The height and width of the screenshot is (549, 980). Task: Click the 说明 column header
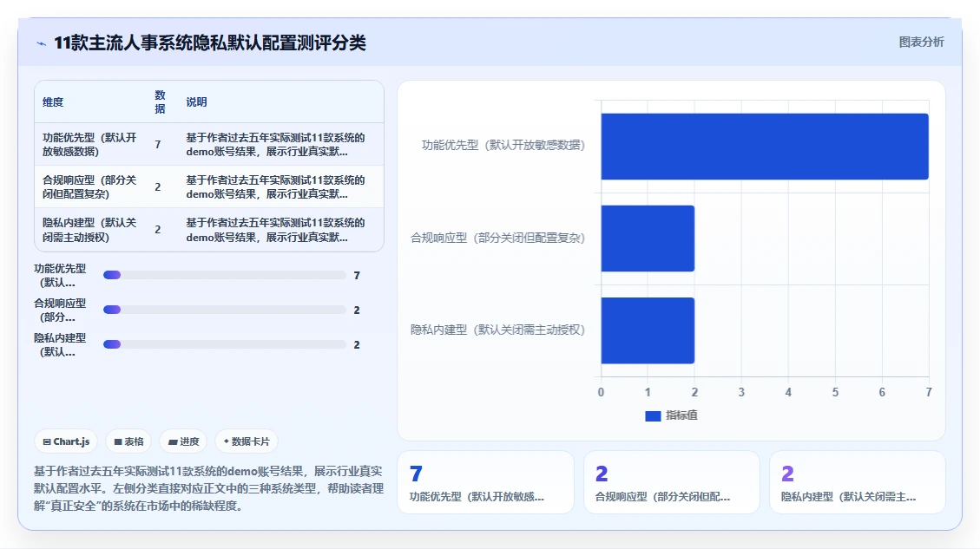click(196, 101)
